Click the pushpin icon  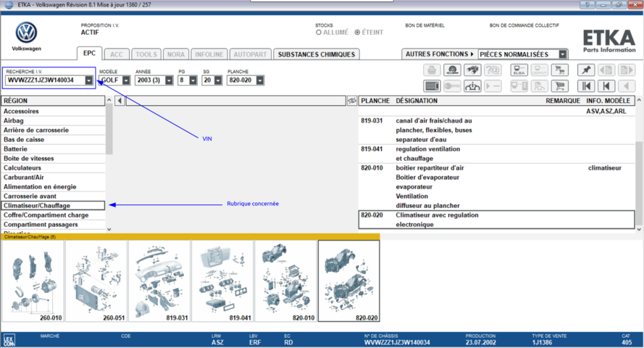[x=586, y=70]
